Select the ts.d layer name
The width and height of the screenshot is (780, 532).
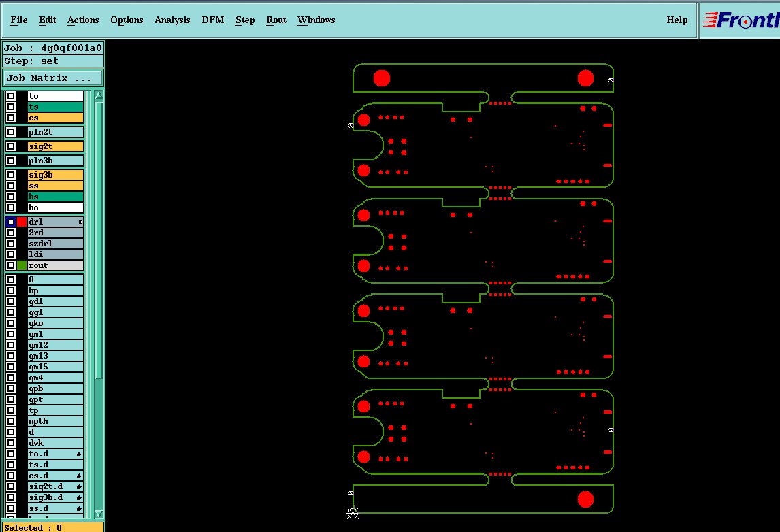[55, 465]
